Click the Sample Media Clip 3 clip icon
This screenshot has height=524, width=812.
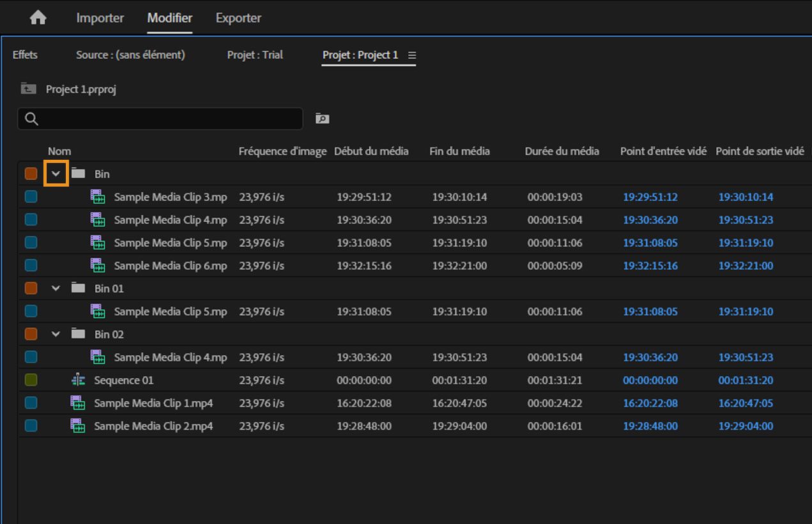coord(98,197)
